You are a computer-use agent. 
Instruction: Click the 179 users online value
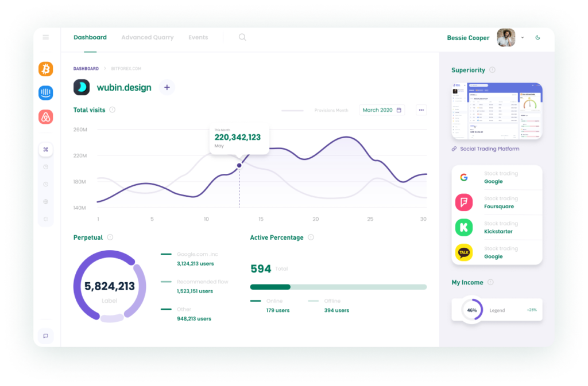[278, 310]
